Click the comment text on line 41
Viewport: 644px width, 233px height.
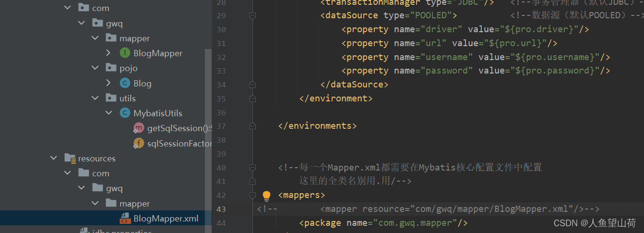click(x=356, y=182)
